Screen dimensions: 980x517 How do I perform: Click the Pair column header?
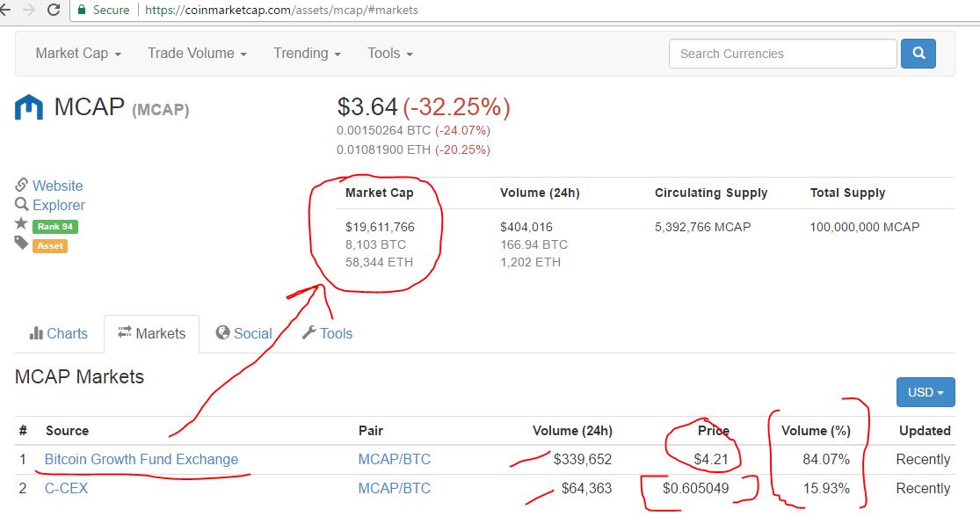click(x=371, y=431)
